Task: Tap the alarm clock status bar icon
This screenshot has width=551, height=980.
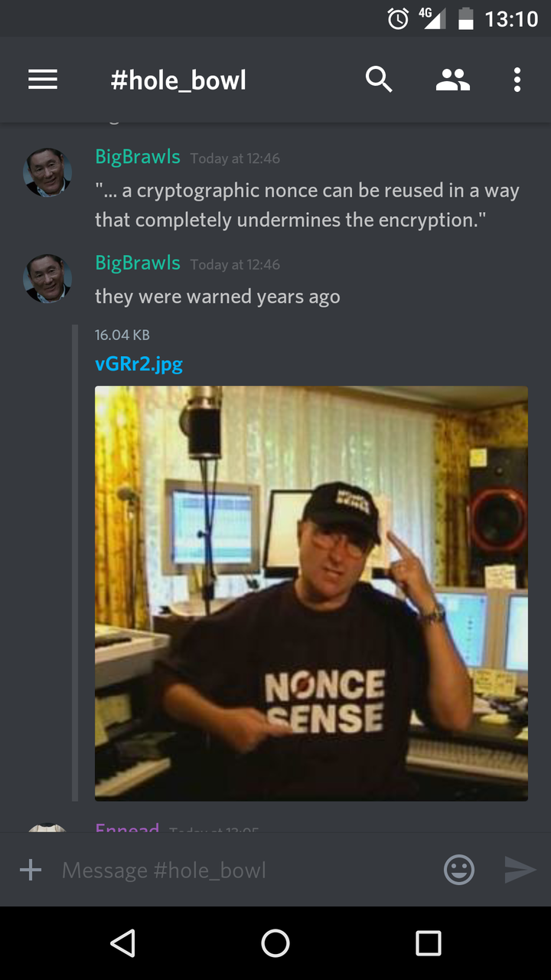Action: tap(398, 18)
